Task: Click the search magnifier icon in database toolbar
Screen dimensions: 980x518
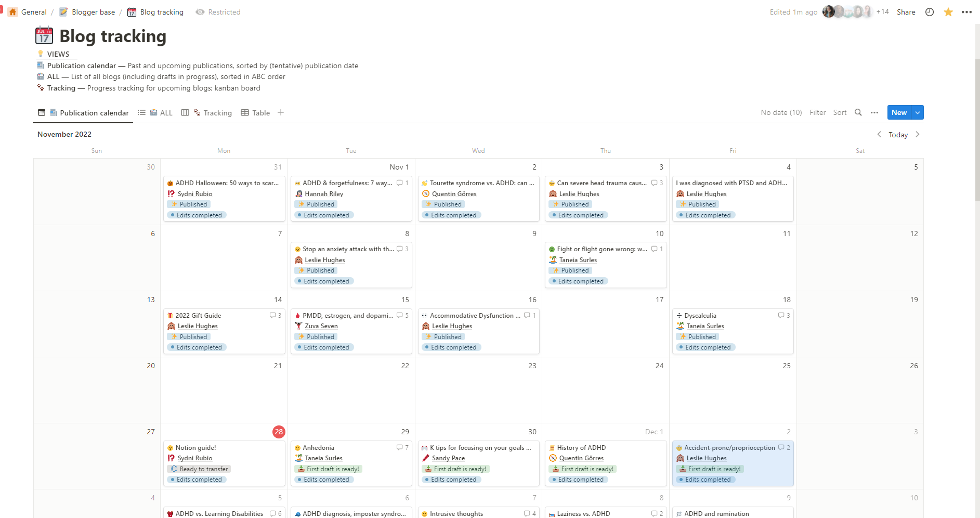Action: 858,112
